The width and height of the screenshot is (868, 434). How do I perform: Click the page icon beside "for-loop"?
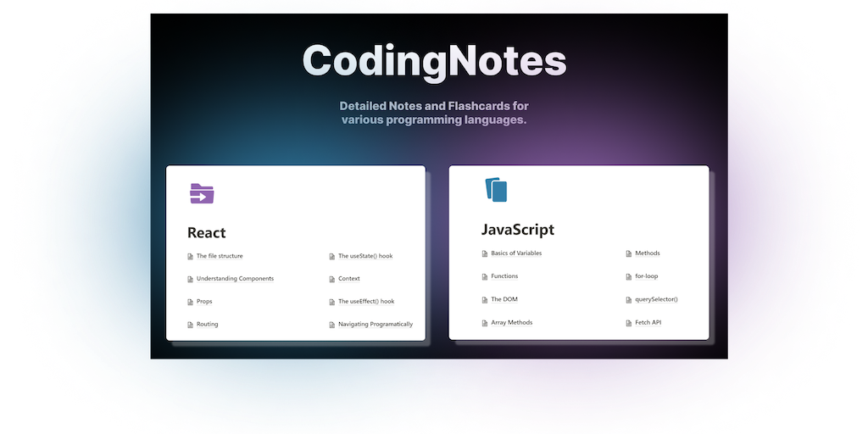pyautogui.click(x=629, y=276)
